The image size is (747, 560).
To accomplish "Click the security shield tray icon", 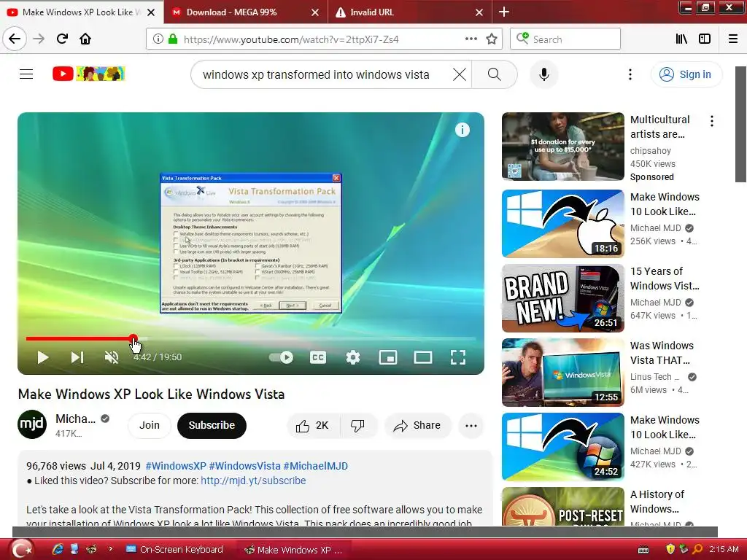I will click(x=670, y=549).
